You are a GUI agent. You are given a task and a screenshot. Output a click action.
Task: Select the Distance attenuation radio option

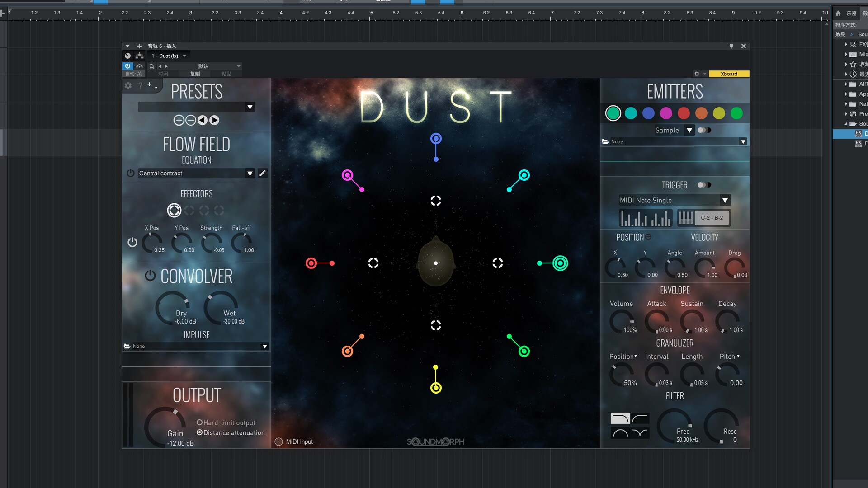pyautogui.click(x=199, y=432)
